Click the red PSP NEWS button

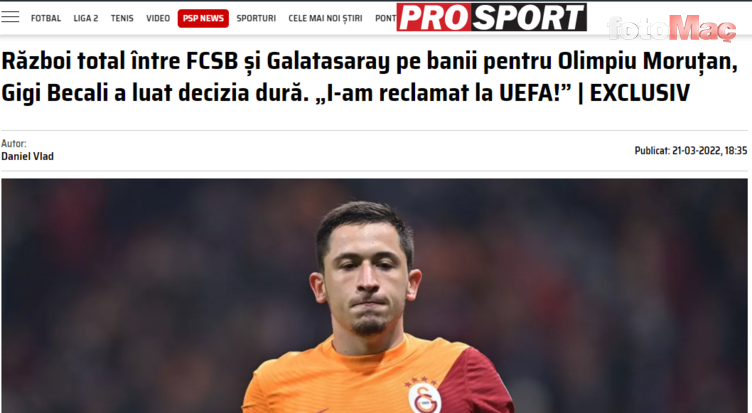(203, 18)
